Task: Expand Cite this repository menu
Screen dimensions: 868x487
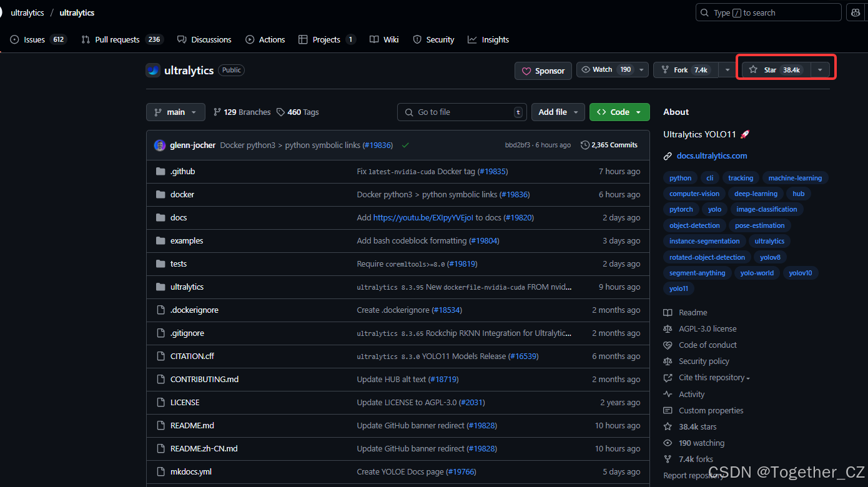Action: 714,378
